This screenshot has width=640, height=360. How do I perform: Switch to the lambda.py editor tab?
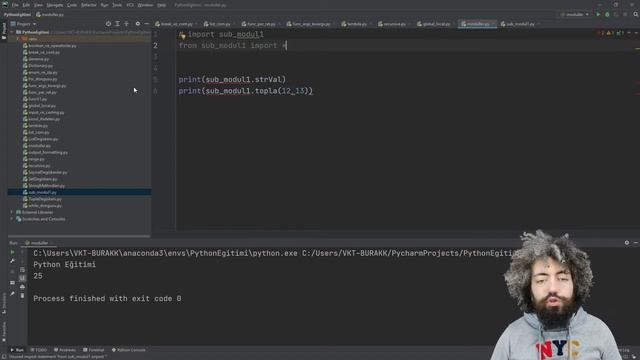[x=354, y=24]
